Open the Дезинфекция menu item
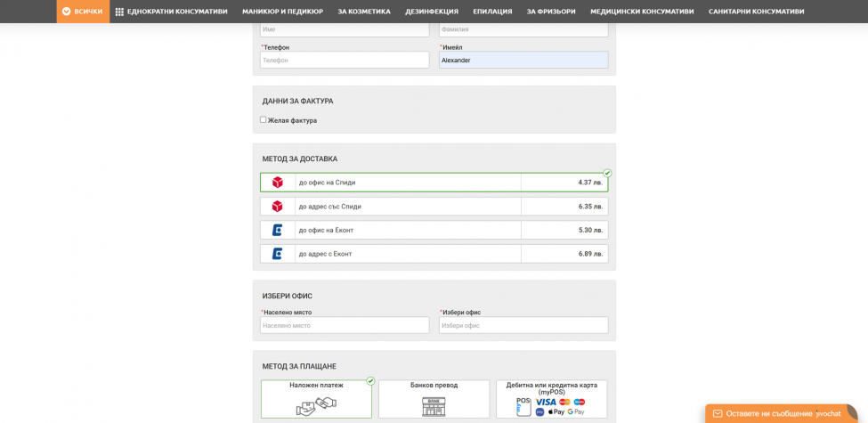Viewport: 868px width, 423px height. [432, 12]
